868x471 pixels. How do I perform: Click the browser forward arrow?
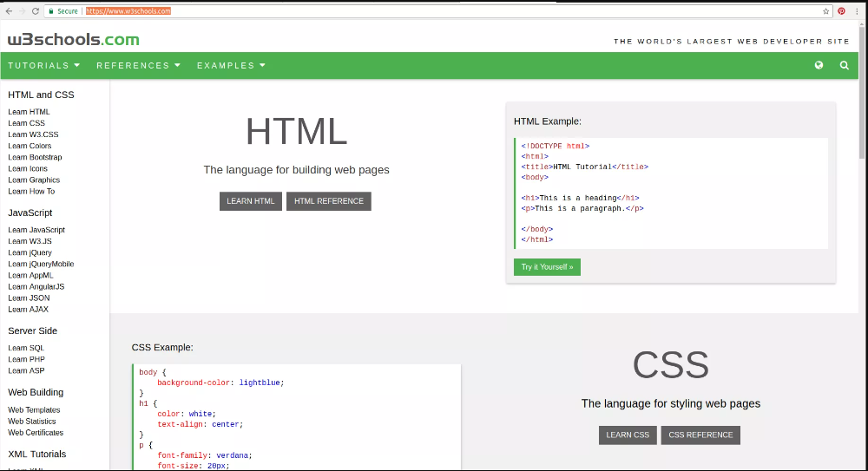(23, 11)
